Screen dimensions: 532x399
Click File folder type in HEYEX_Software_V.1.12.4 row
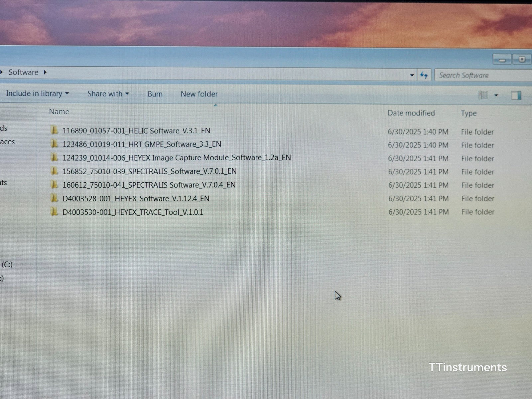[478, 199]
